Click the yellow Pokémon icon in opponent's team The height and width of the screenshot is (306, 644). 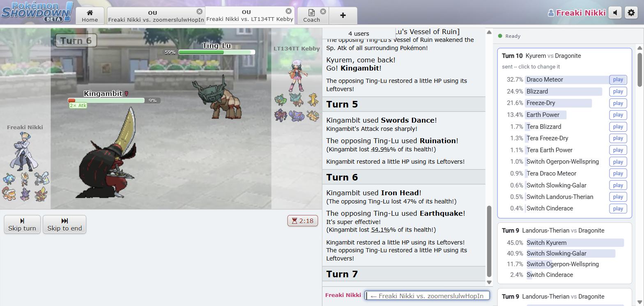pyautogui.click(x=313, y=100)
